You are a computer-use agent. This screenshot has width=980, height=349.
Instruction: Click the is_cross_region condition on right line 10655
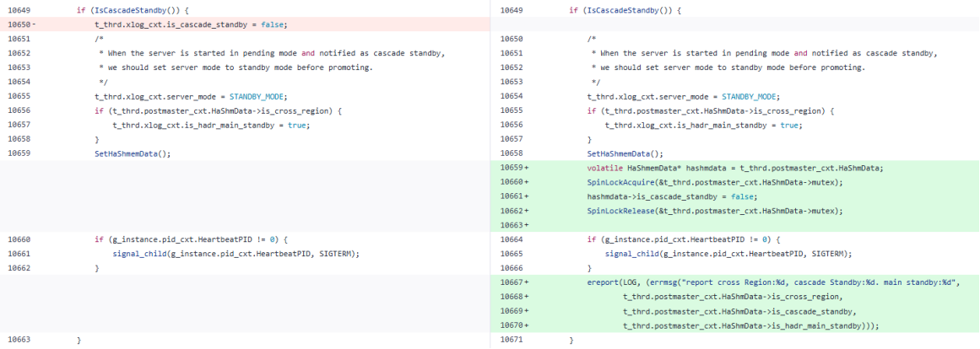point(712,111)
